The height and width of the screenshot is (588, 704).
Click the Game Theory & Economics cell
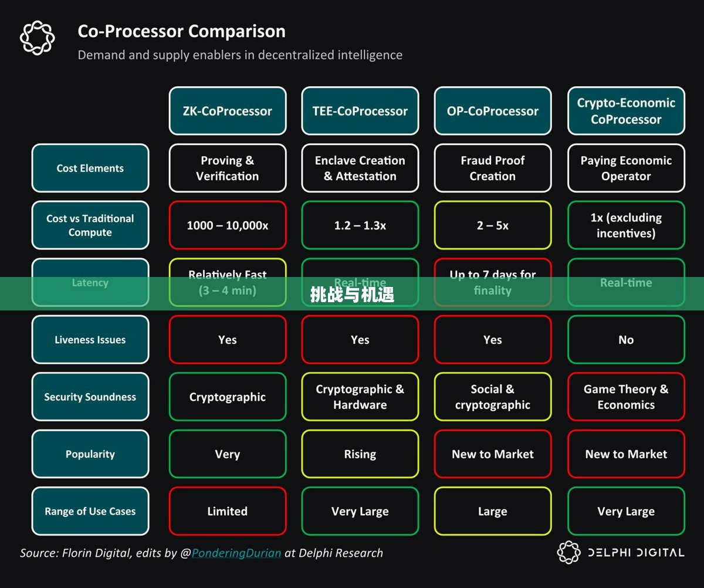626,397
